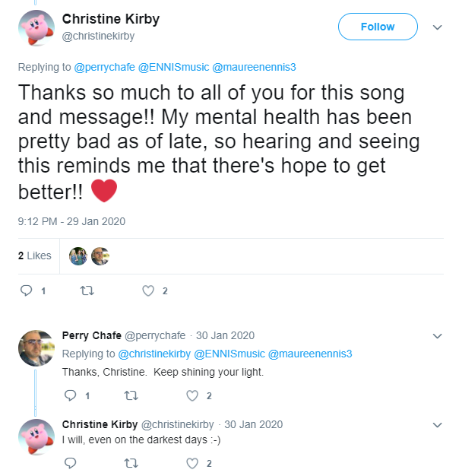Screen dimensions: 462x476
Task: Open @ENNISmusic mention in main tweet
Action: (x=173, y=67)
